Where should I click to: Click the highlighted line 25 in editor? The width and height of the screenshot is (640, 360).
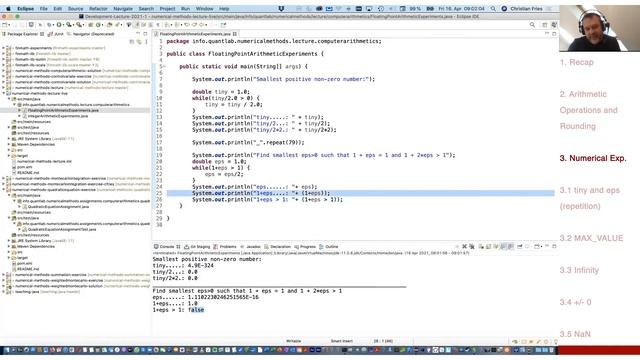tap(360, 193)
